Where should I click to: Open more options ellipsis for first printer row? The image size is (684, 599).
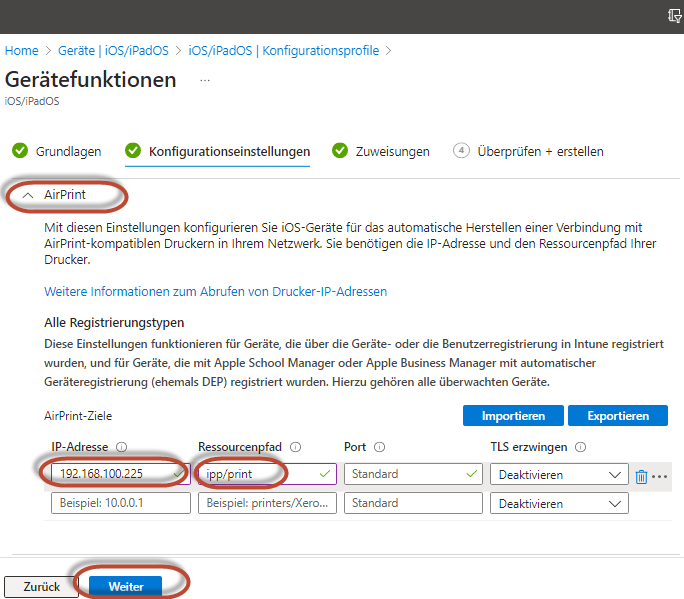click(659, 476)
